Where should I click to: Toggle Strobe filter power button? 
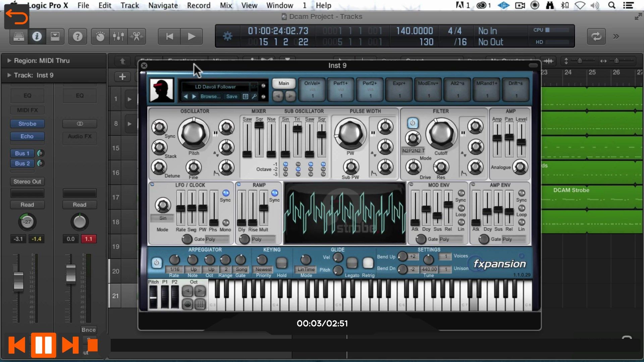pyautogui.click(x=413, y=123)
